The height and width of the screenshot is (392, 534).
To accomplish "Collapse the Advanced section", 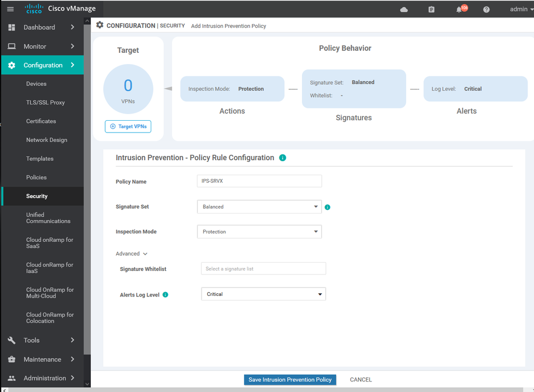I will click(131, 254).
